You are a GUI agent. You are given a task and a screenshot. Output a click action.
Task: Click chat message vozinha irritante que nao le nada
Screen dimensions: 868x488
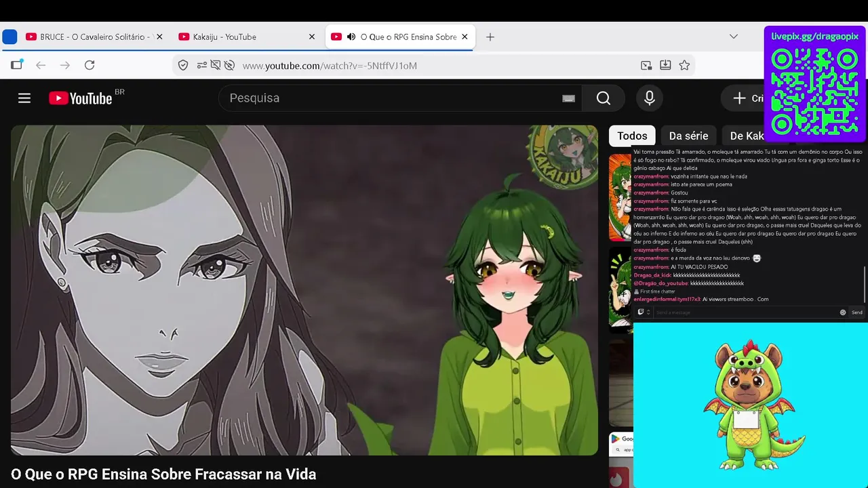click(709, 176)
